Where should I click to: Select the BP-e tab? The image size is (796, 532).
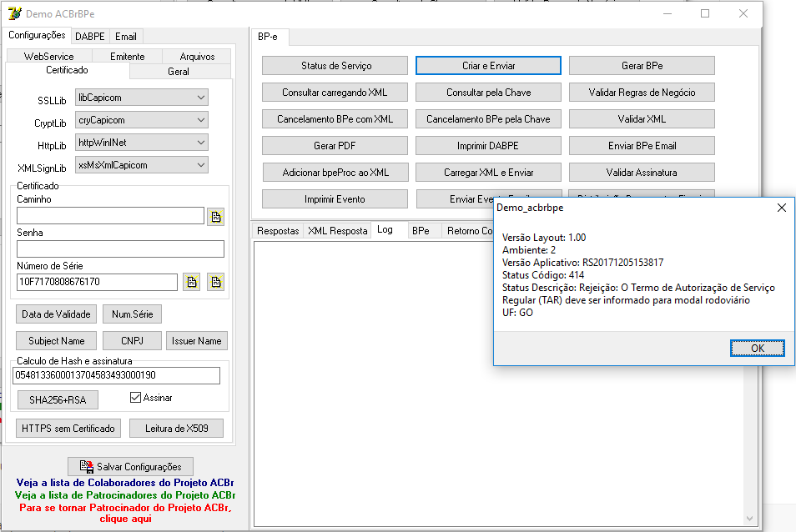point(268,37)
